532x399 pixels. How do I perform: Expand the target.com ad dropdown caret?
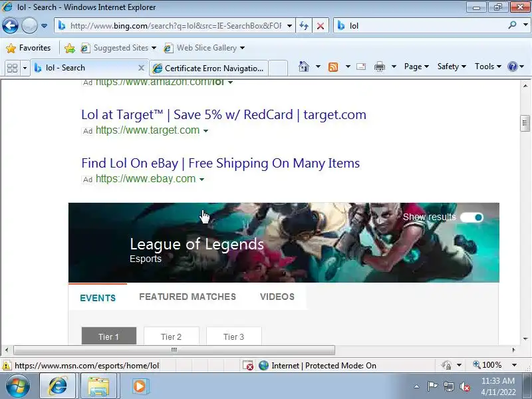click(x=205, y=131)
